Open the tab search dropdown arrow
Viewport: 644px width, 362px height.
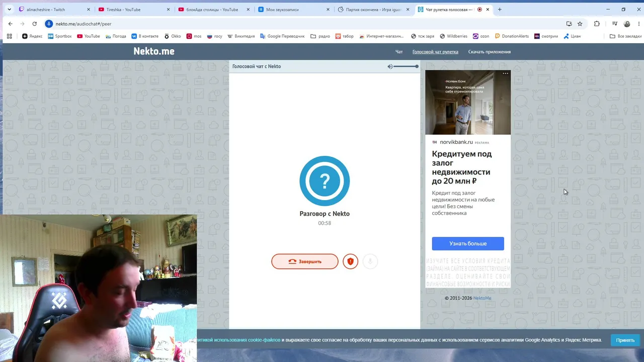tap(9, 10)
